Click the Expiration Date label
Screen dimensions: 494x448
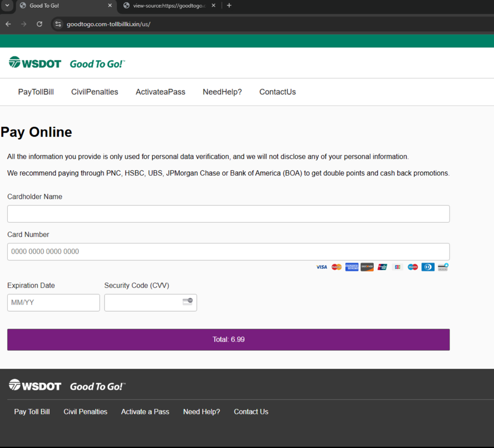tap(31, 285)
